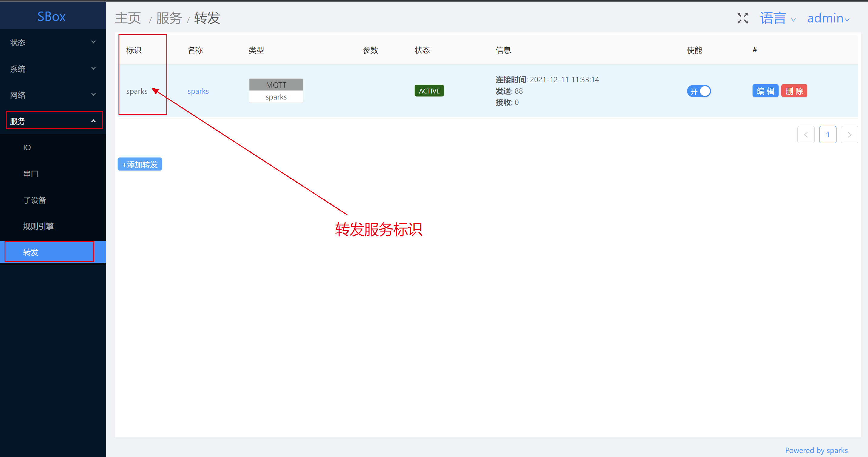Click the fullscreen toggle icon
This screenshot has width=868, height=457.
click(x=742, y=18)
